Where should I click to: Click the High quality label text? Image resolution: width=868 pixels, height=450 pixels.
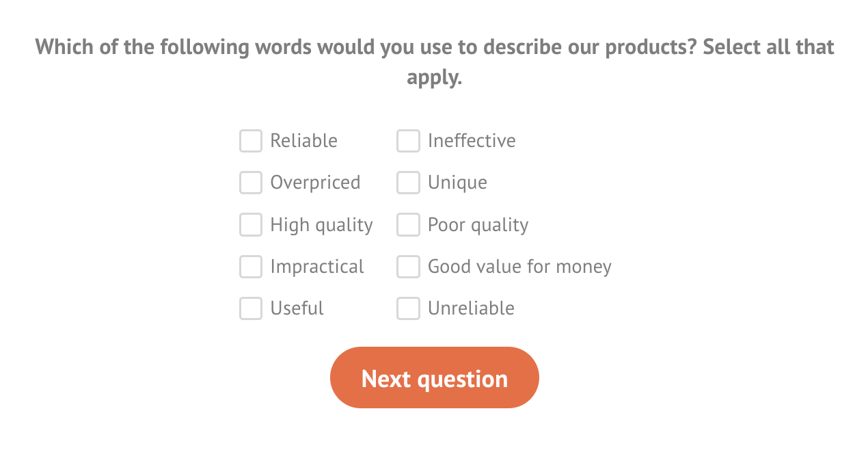321,224
